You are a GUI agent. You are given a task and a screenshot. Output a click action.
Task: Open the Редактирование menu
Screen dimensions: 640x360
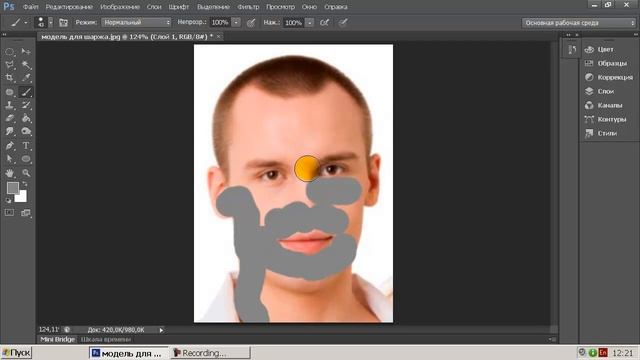[69, 7]
